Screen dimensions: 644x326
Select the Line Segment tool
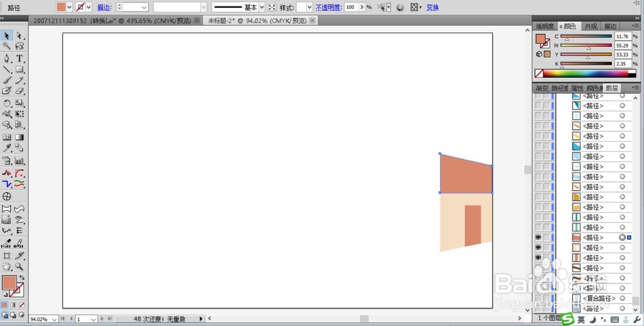(6, 69)
